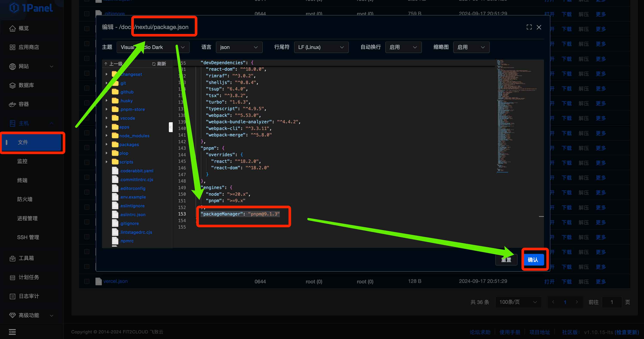Open the 100条/页 page size dropdown

click(x=518, y=302)
